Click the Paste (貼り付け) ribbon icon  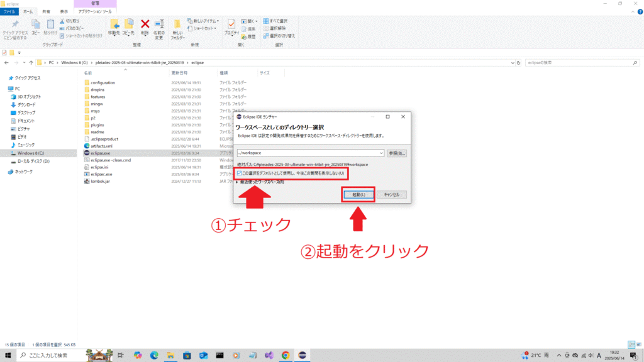point(50,27)
